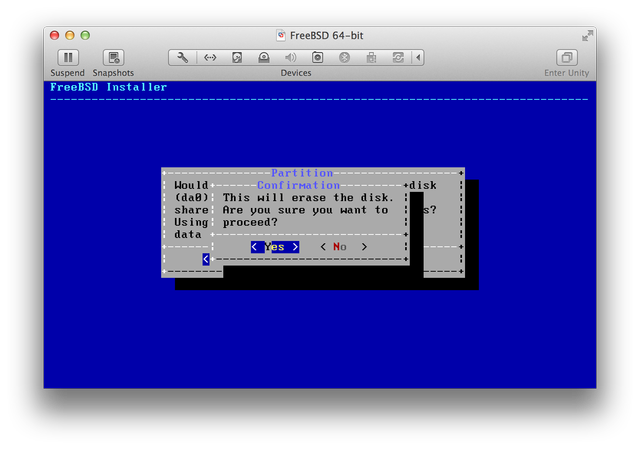Toggle full screen arrows in title bar
The width and height of the screenshot is (640, 449).
click(587, 36)
